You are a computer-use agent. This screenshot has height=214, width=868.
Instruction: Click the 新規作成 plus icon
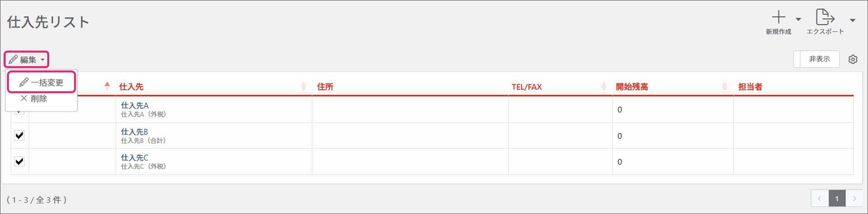pyautogui.click(x=778, y=18)
